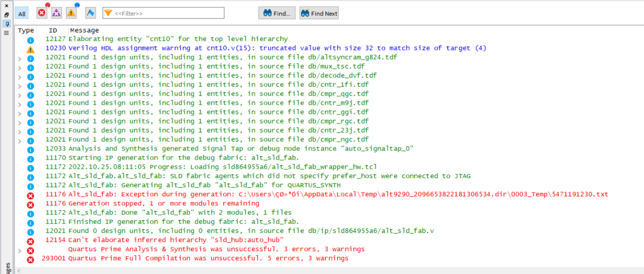644x274 pixels.
Task: Select message ID 10230
Action: [55, 48]
